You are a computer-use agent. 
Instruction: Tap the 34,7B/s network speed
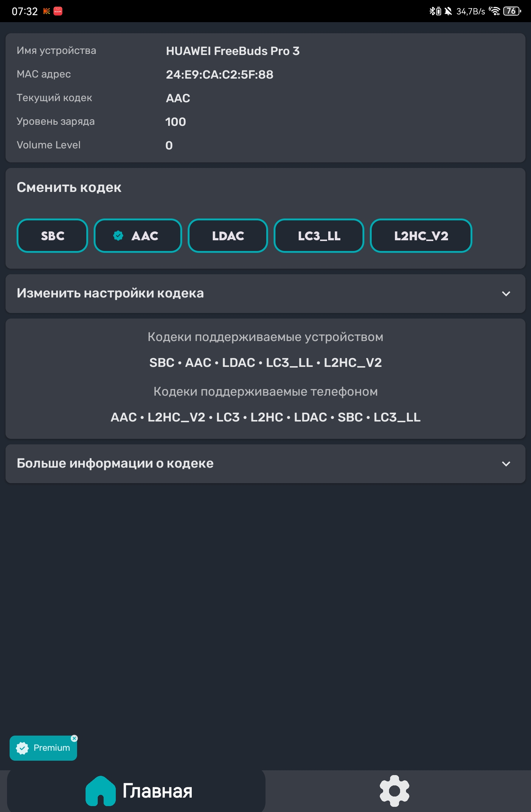471,11
